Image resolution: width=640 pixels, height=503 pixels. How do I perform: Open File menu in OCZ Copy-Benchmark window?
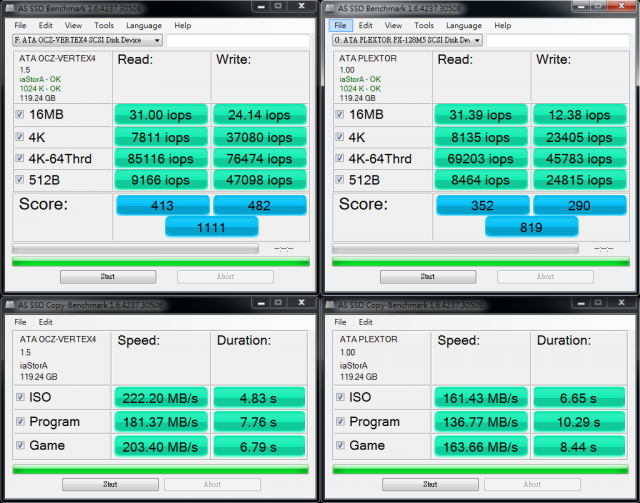point(20,322)
